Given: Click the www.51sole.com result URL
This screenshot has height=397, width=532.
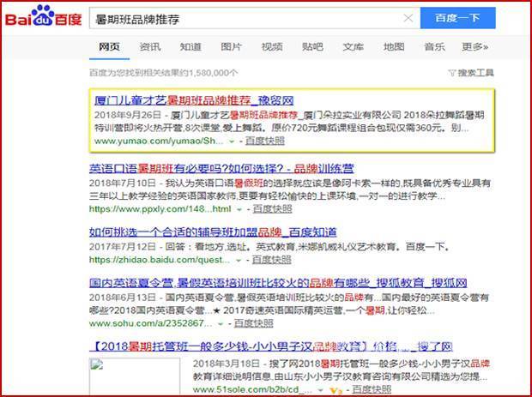Looking at the screenshot, I should click(x=252, y=390).
